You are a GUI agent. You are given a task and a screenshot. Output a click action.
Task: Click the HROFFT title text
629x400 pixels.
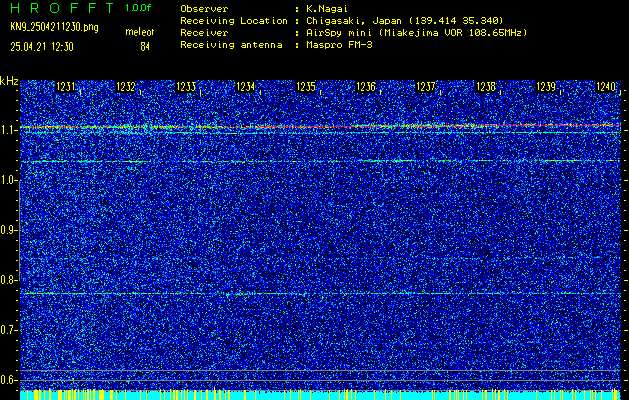pyautogui.click(x=62, y=8)
